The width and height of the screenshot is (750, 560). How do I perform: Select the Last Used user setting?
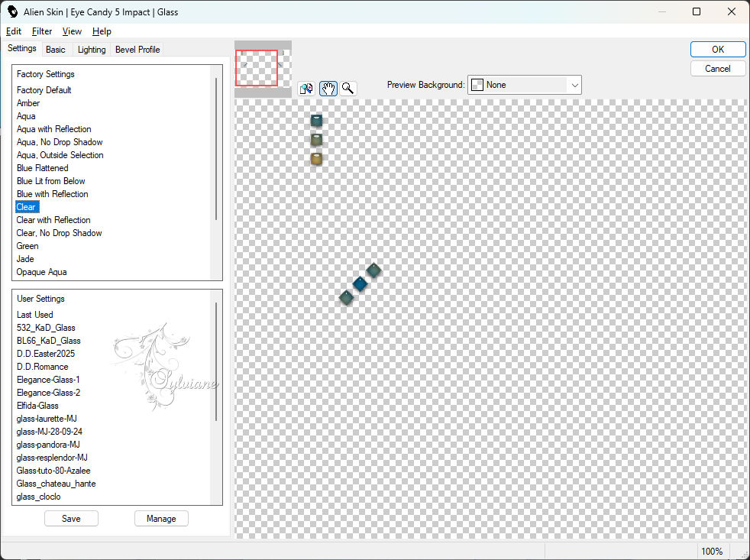(x=34, y=315)
